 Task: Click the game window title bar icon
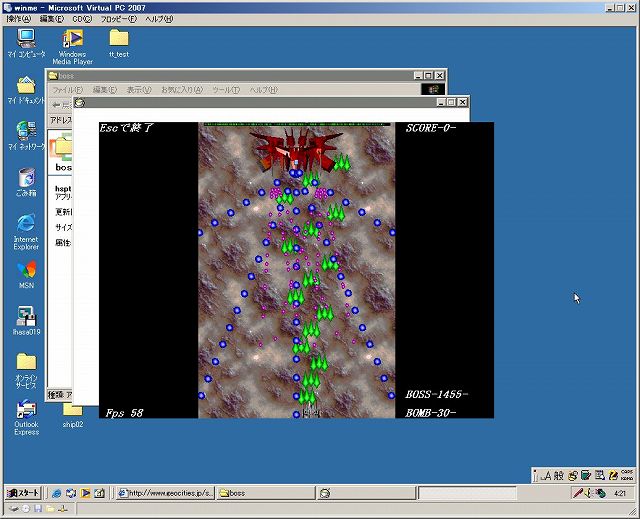point(80,102)
